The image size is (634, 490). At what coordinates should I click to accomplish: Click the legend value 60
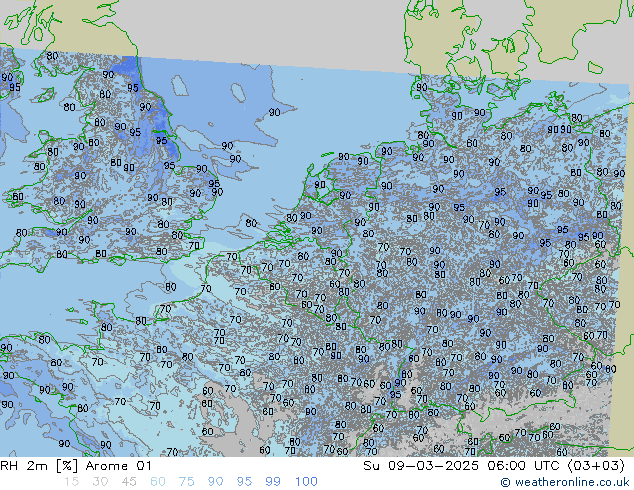coord(158,482)
